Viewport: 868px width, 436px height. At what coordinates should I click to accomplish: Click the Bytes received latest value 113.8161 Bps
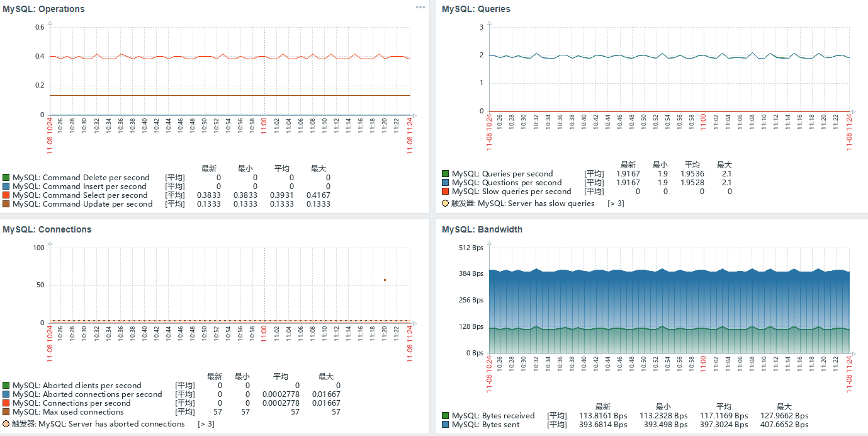point(602,416)
